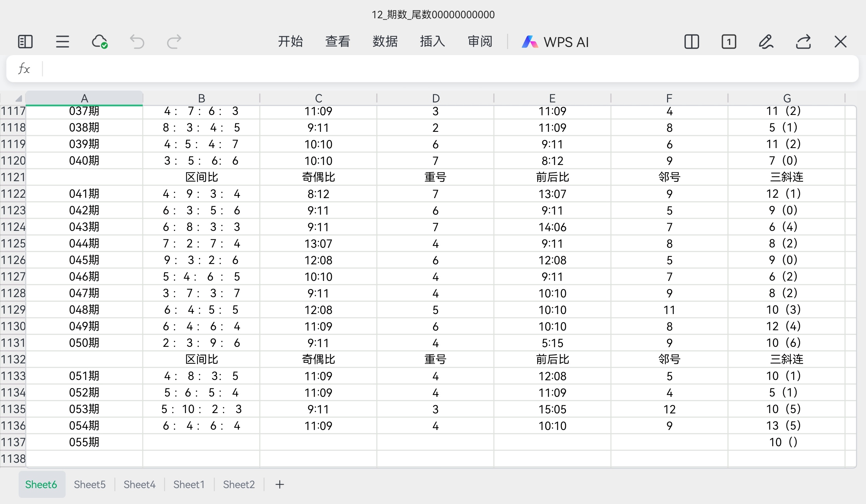This screenshot has width=866, height=504.
Task: Click the pen edit mode icon
Action: point(766,42)
